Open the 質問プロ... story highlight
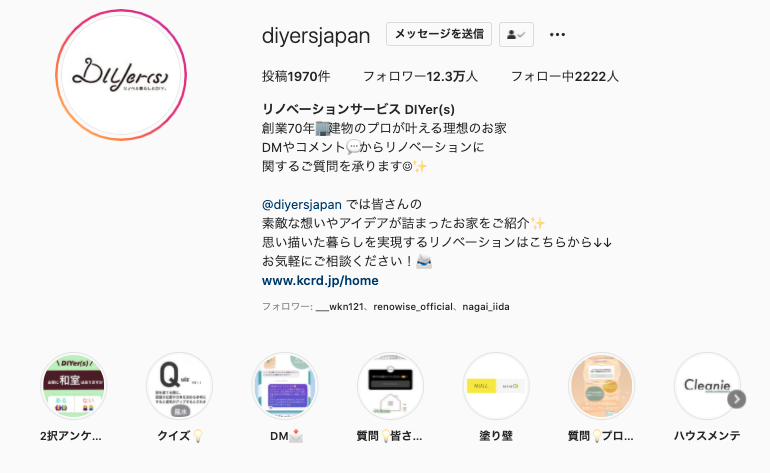The width and height of the screenshot is (770, 473). click(602, 386)
